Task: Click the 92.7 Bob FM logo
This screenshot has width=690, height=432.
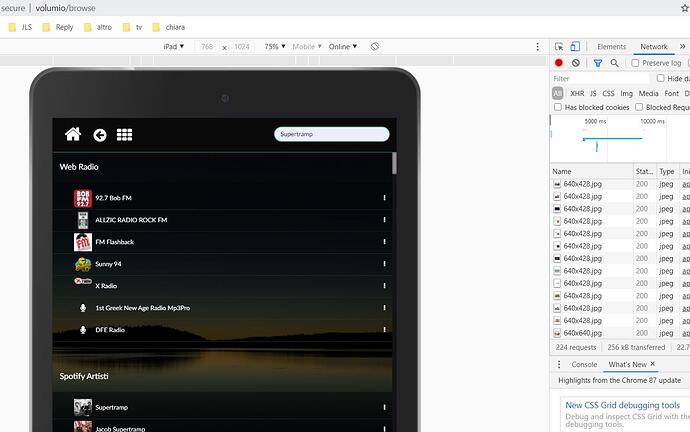Action: (x=83, y=198)
